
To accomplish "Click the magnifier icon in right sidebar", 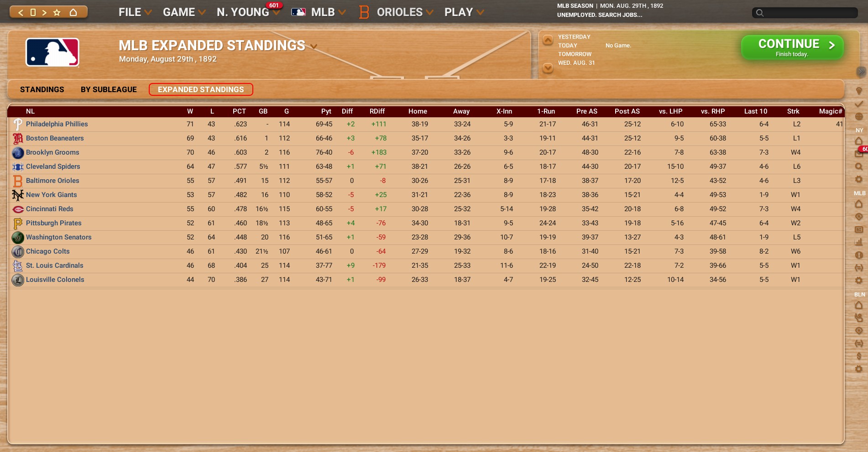I will coord(858,166).
